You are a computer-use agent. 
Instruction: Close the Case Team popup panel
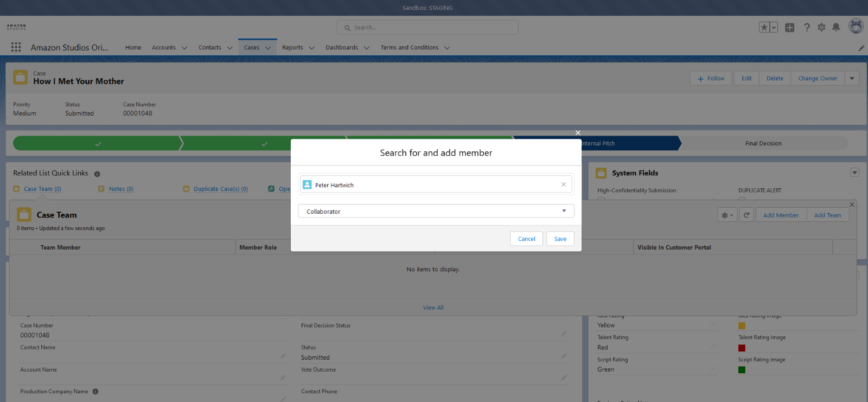tap(852, 205)
